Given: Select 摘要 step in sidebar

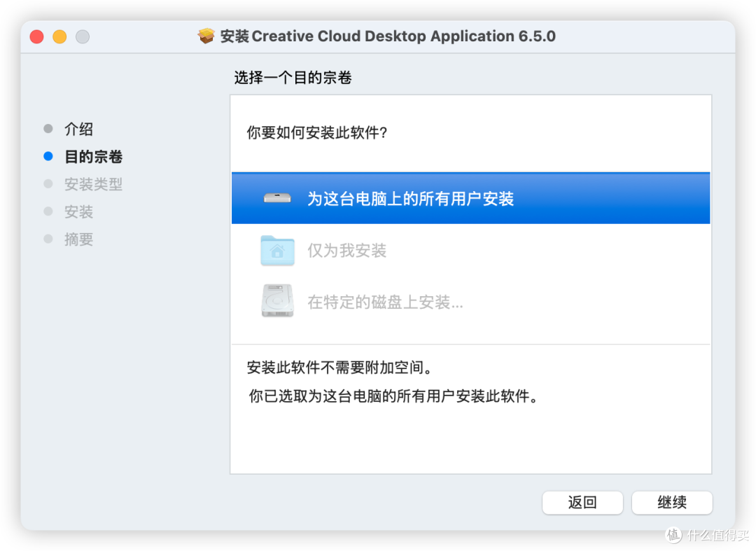Looking at the screenshot, I should click(x=78, y=239).
